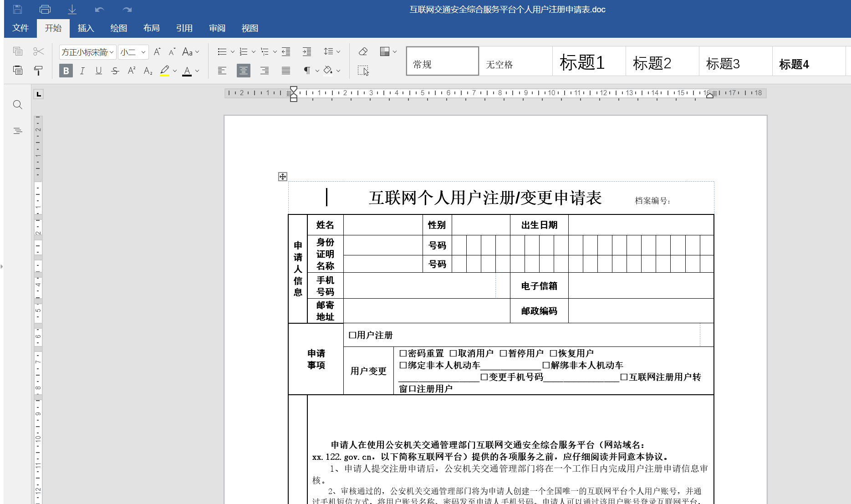Print the document using printer icon
Image resolution: width=851 pixels, height=504 pixels.
45,9
